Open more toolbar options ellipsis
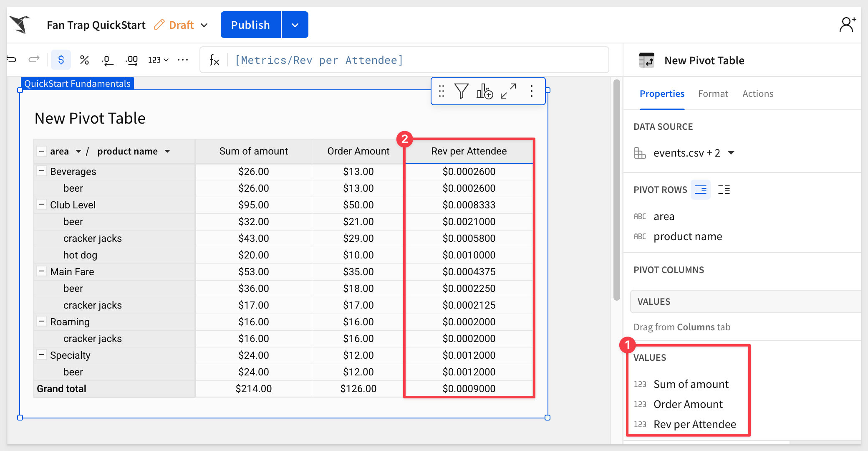The image size is (868, 451). click(183, 60)
